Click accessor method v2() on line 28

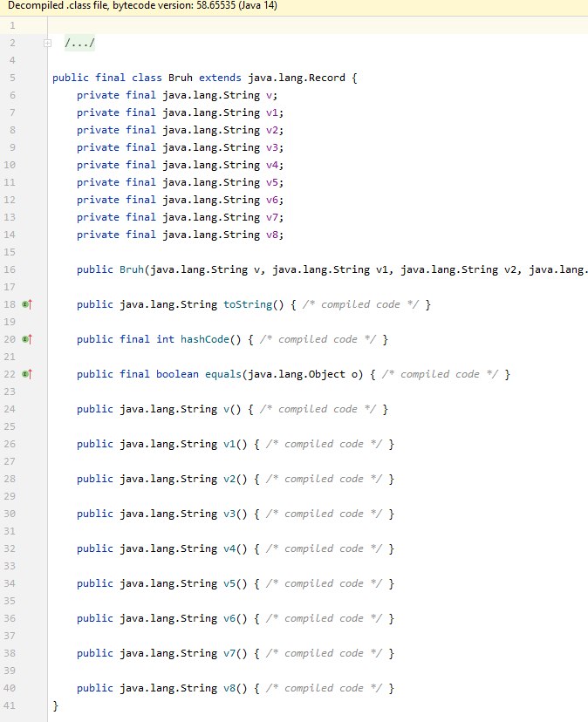(229, 479)
